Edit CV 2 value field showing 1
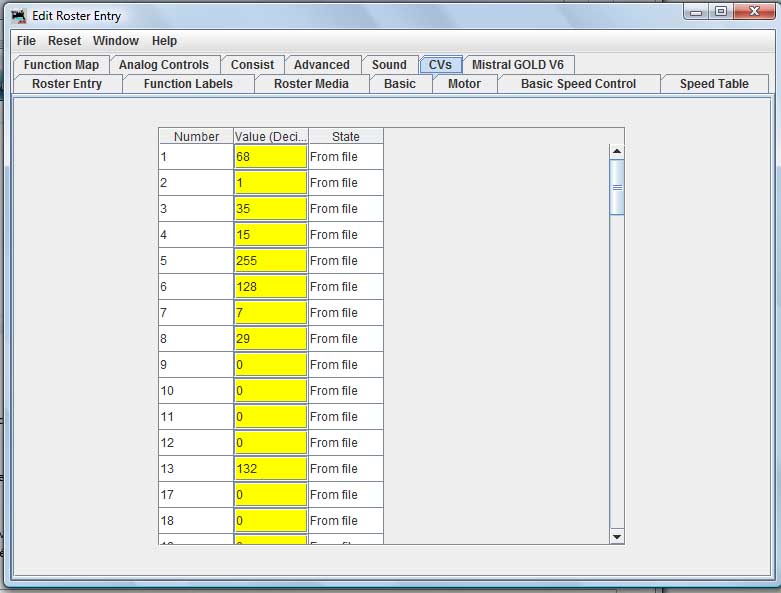 tap(270, 183)
